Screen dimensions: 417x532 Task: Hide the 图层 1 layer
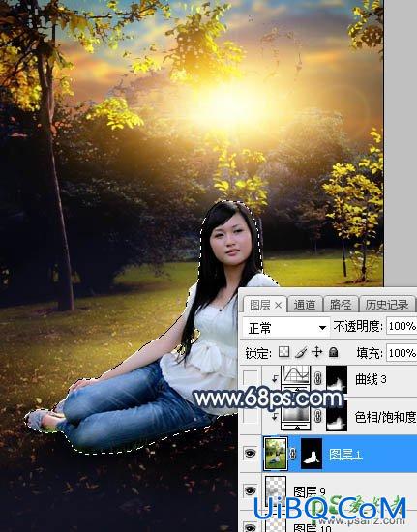(x=250, y=454)
